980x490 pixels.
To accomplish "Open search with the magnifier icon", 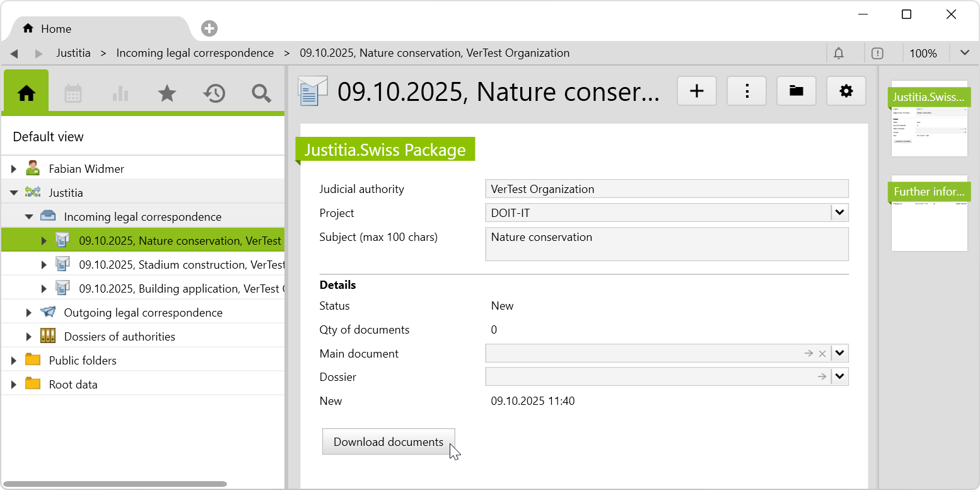I will 260,93.
